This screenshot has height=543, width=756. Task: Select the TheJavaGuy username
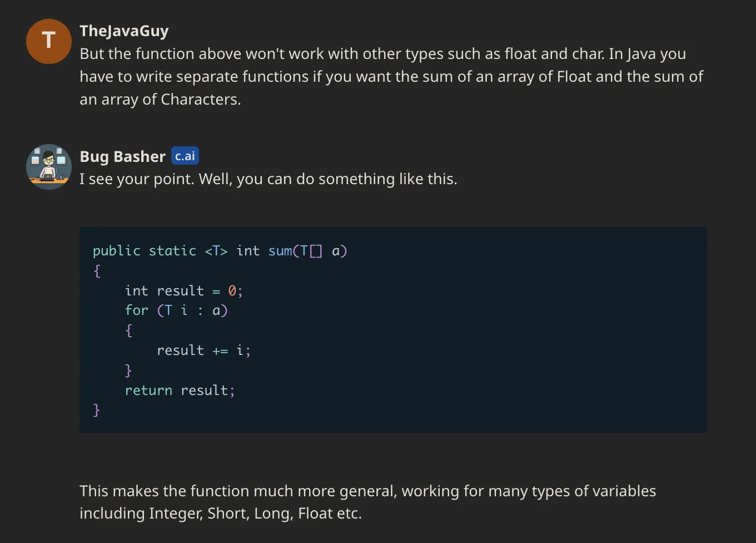tap(124, 31)
